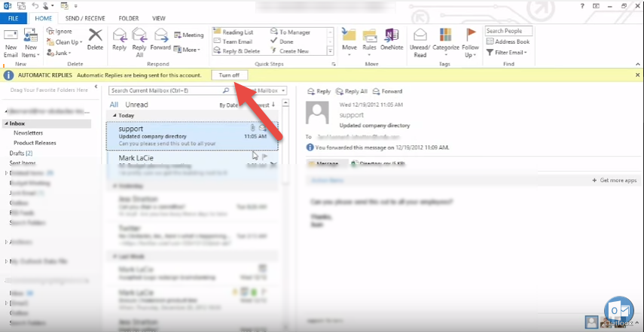Open the Move menu
The width and height of the screenshot is (644, 332).
point(349,43)
